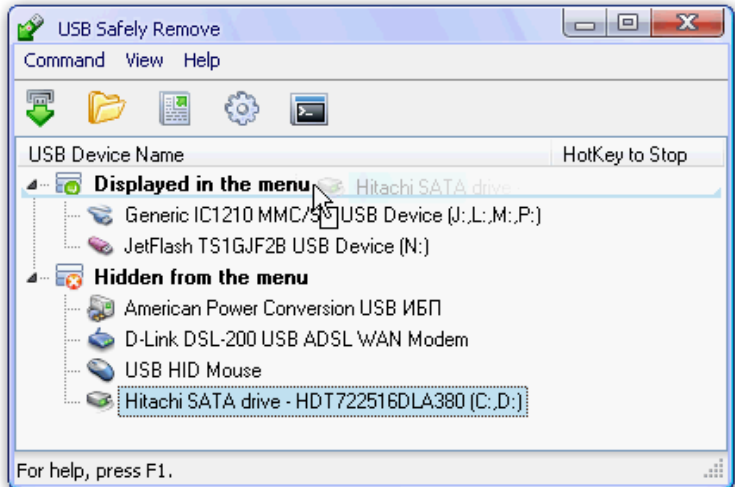
Task: Click the pink flash drive icon beside JetFlash
Action: tap(100, 246)
